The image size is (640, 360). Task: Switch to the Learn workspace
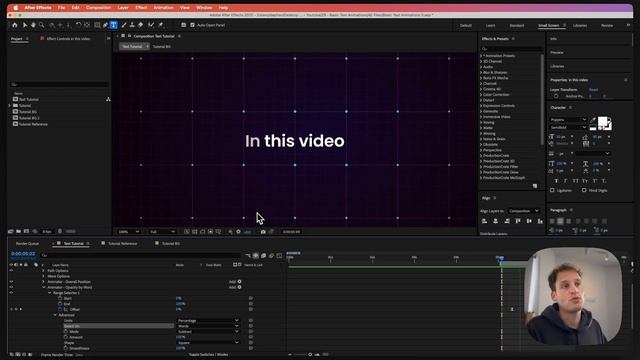coord(491,25)
